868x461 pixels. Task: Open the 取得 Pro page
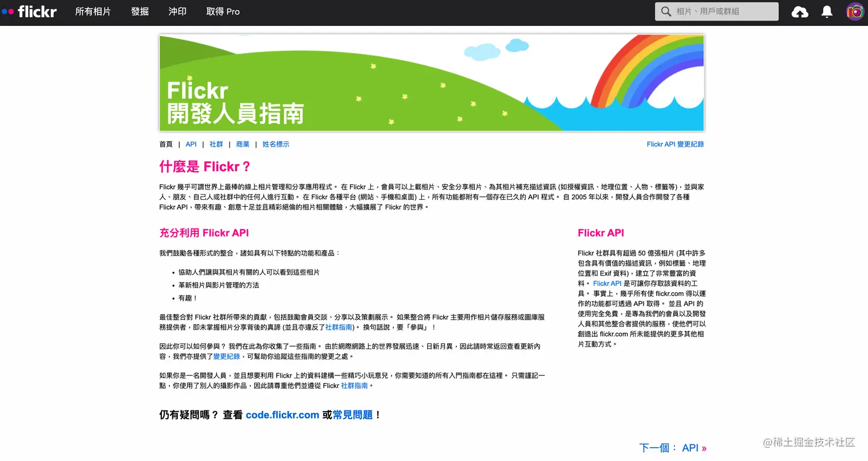click(223, 11)
